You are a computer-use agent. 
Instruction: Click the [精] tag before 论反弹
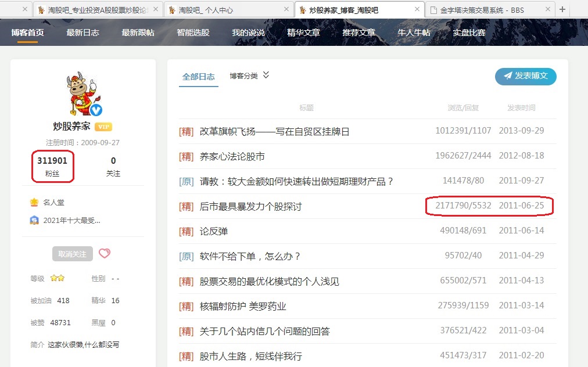pyautogui.click(x=187, y=231)
